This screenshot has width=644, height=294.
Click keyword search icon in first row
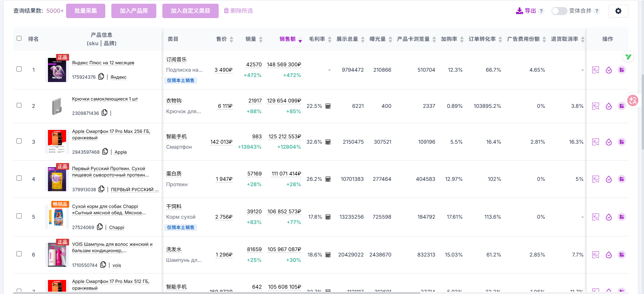coord(595,70)
